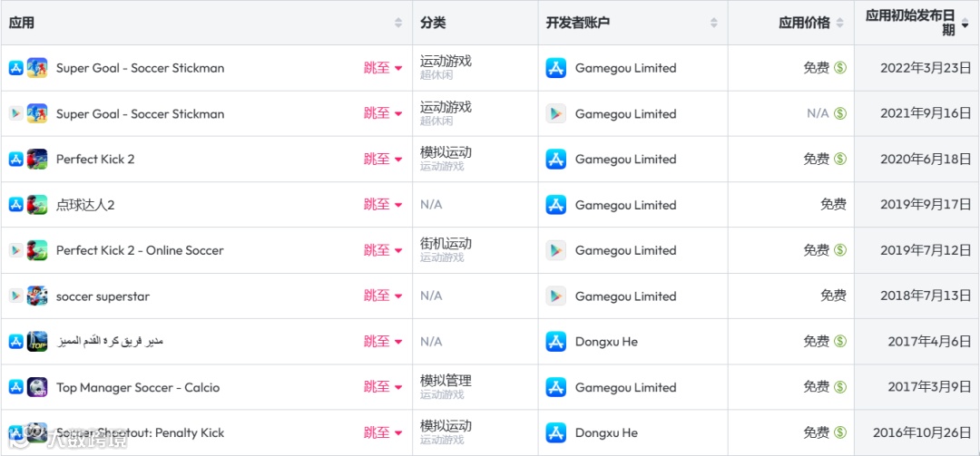Viewport: 980px width, 456px height.
Task: Click App Store developer icon in 点球达人2 row
Action: [x=555, y=205]
